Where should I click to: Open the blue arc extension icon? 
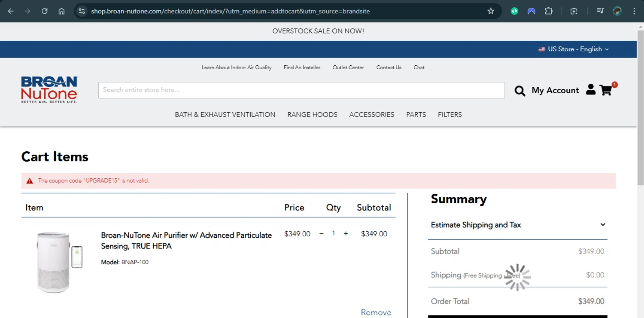pyautogui.click(x=532, y=11)
